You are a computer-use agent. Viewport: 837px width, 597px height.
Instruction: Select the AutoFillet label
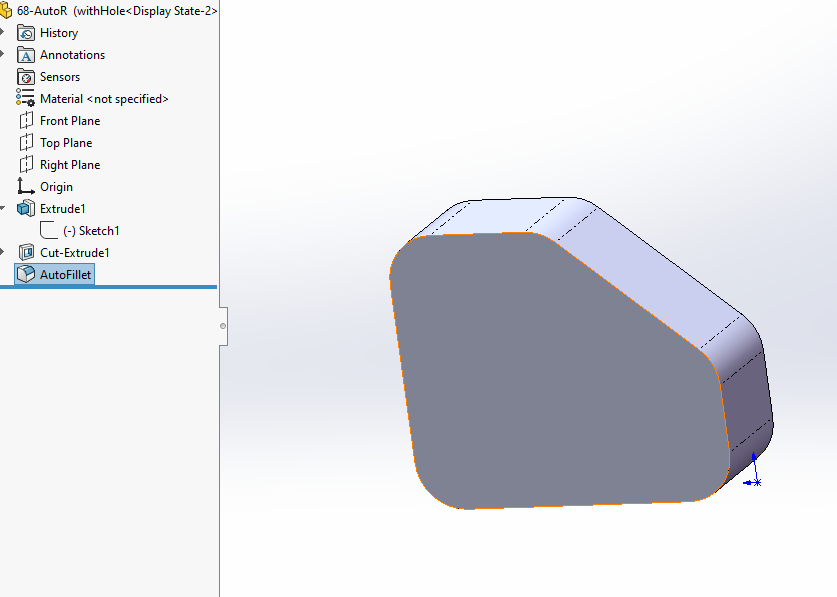click(x=66, y=274)
